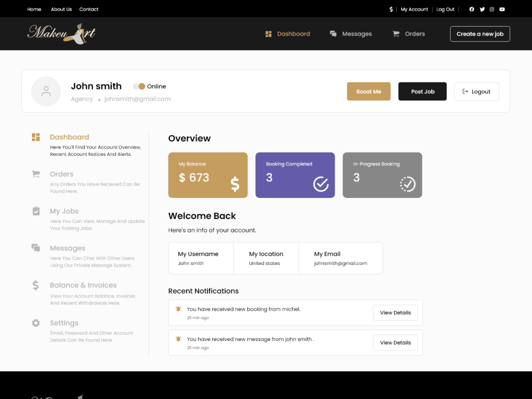Click the progress check icon on In-Progress card
The image size is (532, 399).
408,184
